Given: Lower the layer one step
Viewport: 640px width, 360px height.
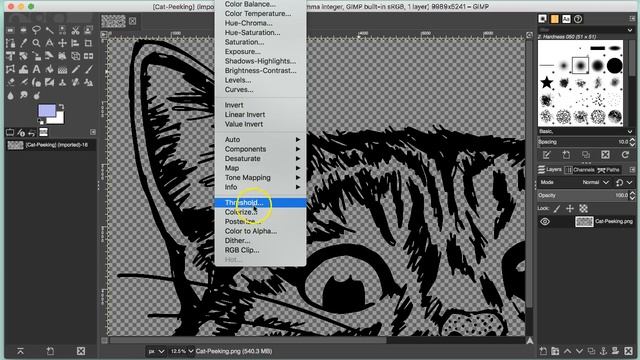Looking at the screenshot, I should [579, 351].
